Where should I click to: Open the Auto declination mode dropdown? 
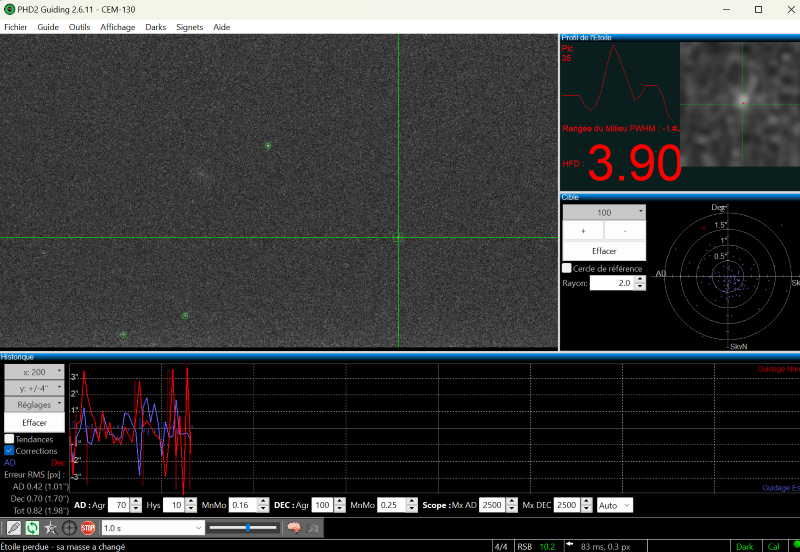[614, 505]
